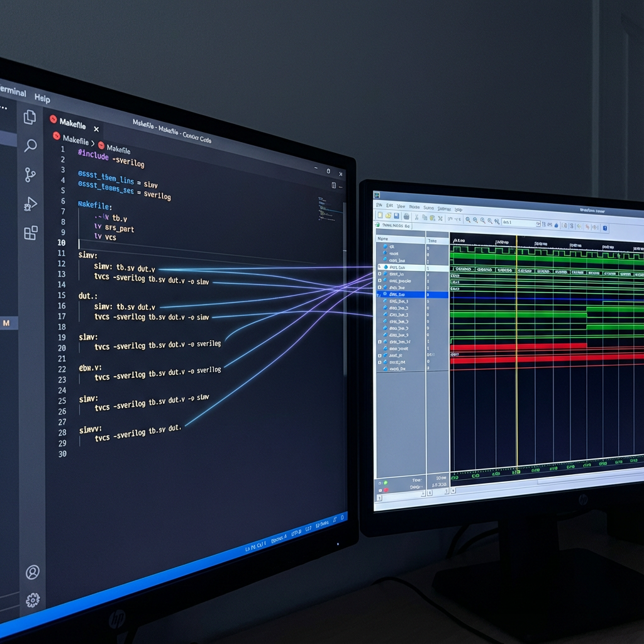Click the minimap preview in the code editor
The height and width of the screenshot is (644, 644).
[328, 209]
